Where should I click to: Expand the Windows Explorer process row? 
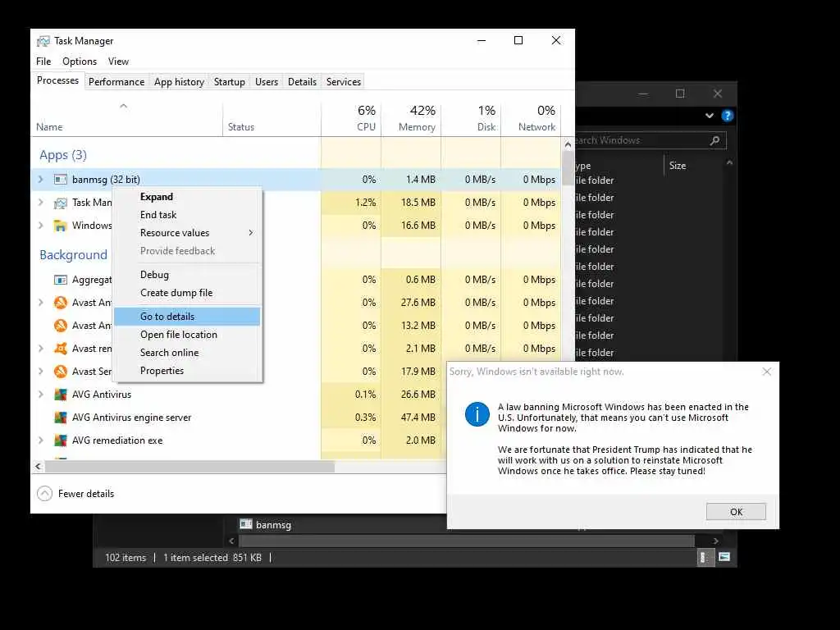tap(41, 226)
